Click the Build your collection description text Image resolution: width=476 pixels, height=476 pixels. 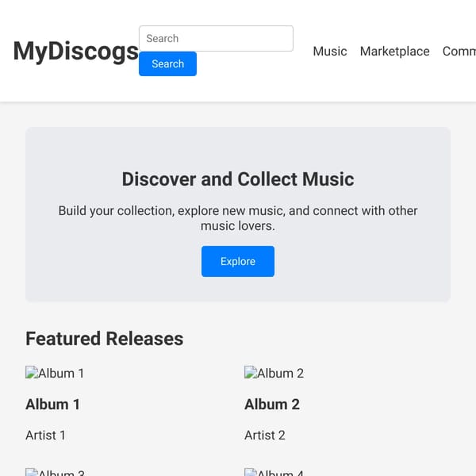click(x=238, y=218)
